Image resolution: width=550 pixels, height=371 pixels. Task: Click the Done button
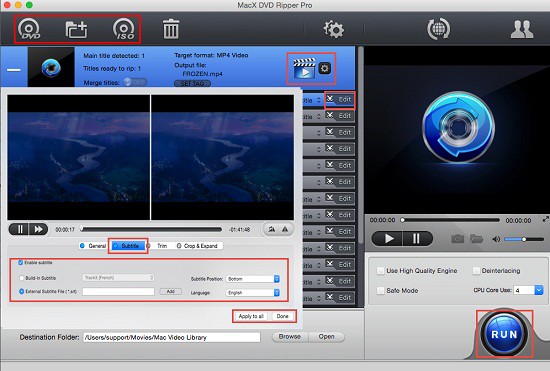coord(282,316)
